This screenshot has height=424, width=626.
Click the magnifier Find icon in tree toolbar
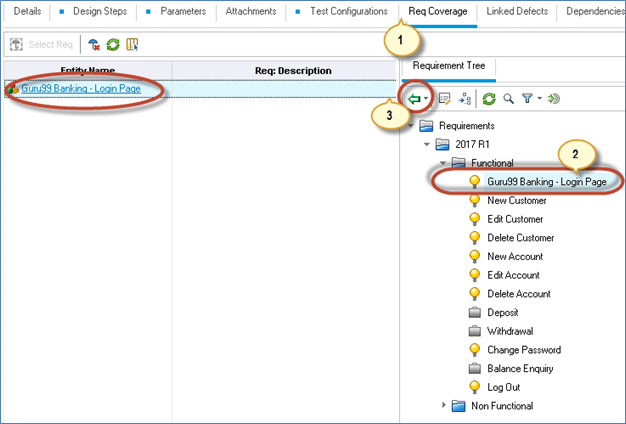(508, 99)
